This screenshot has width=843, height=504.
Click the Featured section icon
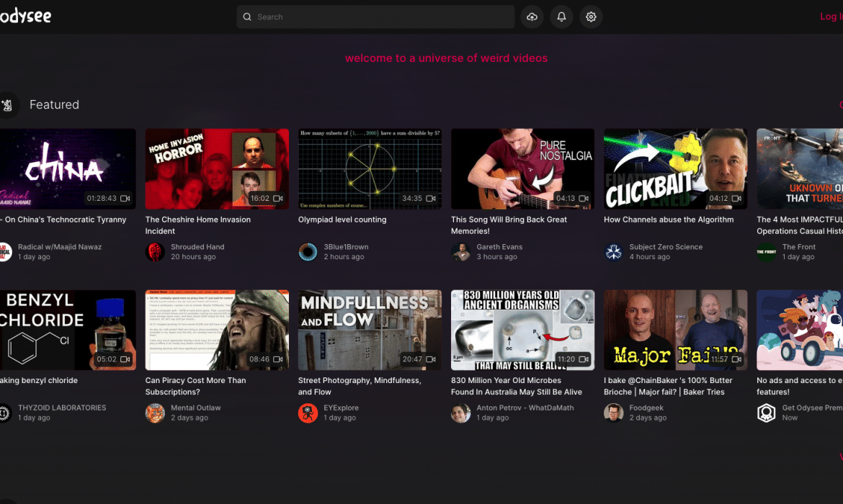[x=7, y=105]
